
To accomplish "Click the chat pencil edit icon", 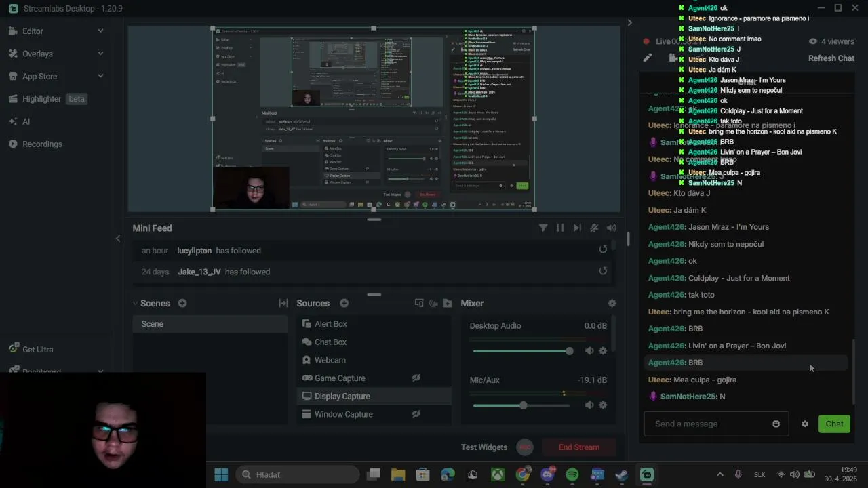I will (648, 58).
